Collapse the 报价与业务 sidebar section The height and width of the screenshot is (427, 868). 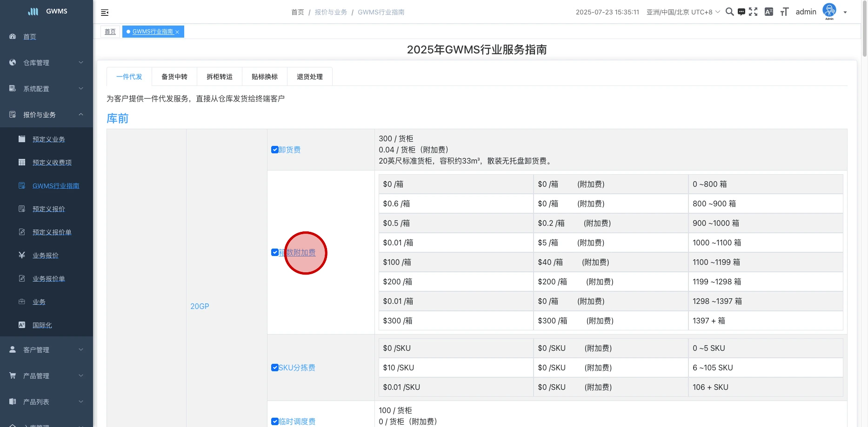point(47,115)
